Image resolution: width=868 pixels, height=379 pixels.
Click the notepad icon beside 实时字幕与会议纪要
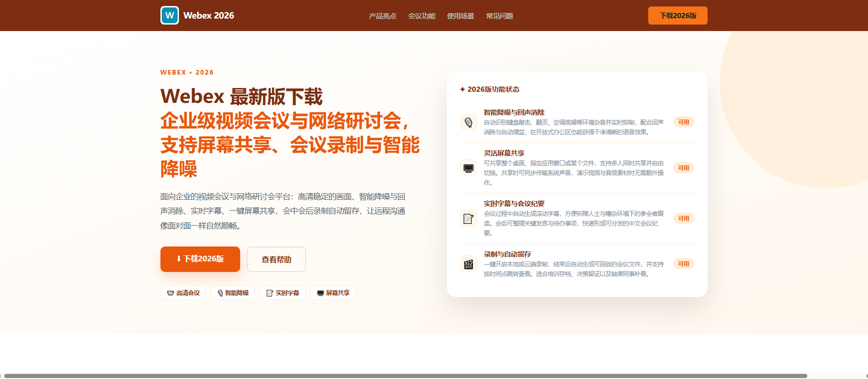point(468,218)
